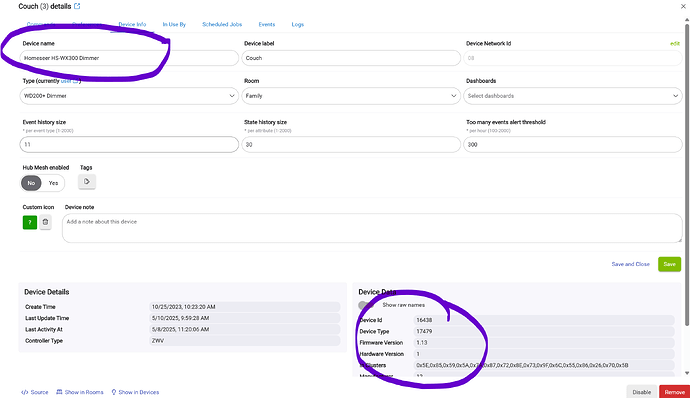
Task: Click the edit link for Device Network Id
Action: click(x=675, y=44)
